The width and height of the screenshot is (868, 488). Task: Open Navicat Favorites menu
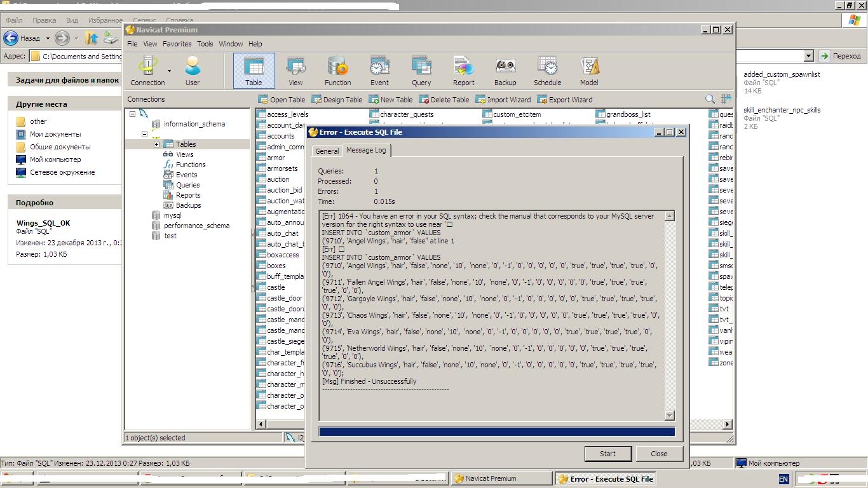pos(177,44)
